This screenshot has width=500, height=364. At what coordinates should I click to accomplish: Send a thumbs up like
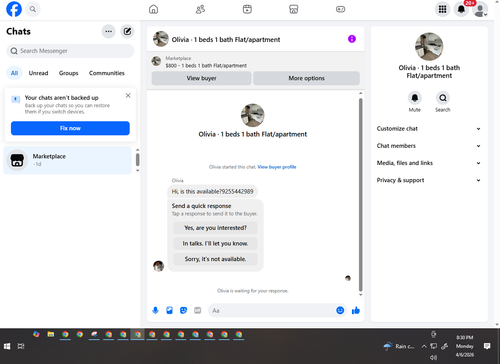[356, 311]
